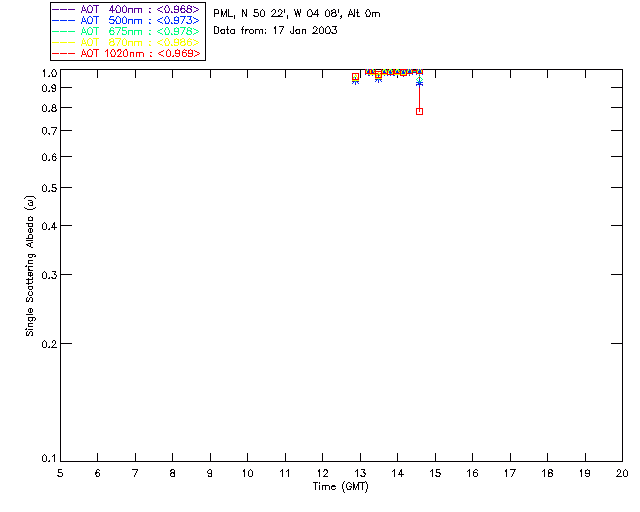This screenshot has width=640, height=512.
Task: Click the x-axis tick label 20
Action: click(x=622, y=473)
